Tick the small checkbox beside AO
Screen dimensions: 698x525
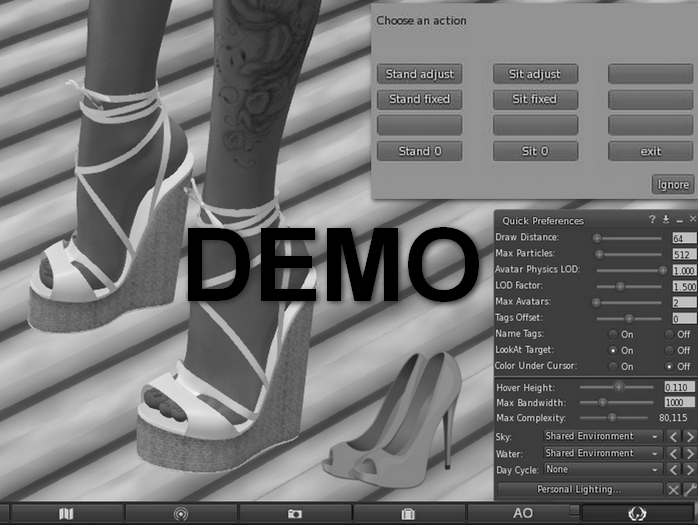pos(574,509)
